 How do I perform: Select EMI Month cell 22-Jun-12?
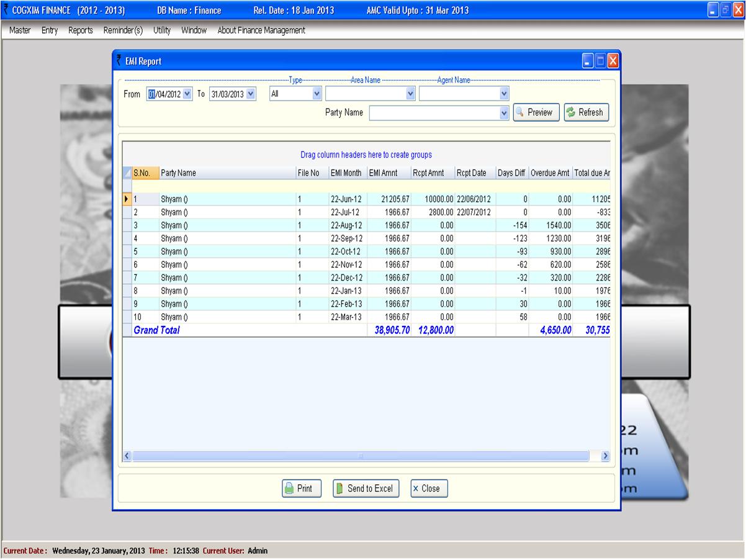click(x=348, y=199)
